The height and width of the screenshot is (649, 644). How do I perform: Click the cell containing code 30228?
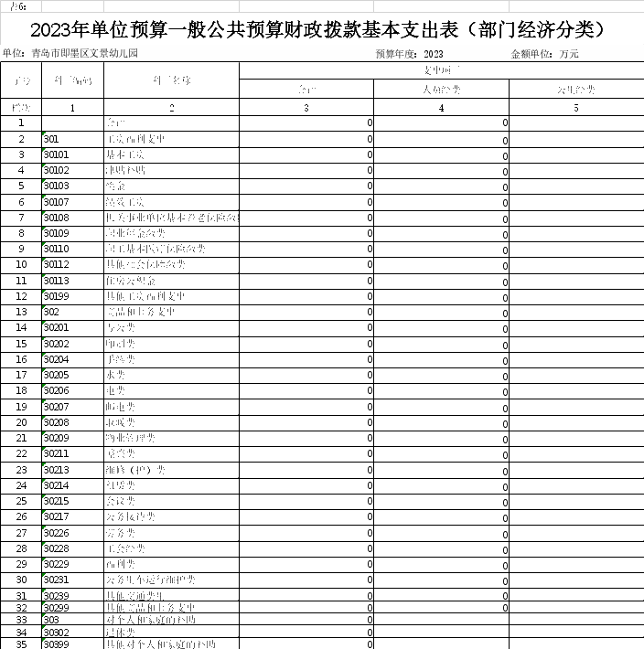72,548
